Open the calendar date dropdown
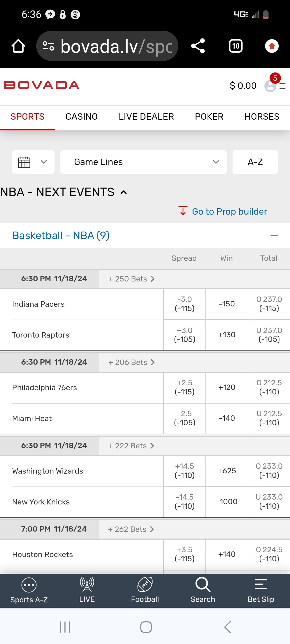This screenshot has width=290, height=644. pos(33,162)
